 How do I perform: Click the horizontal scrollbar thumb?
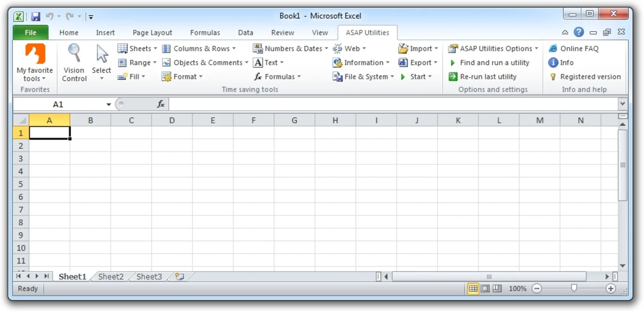click(x=489, y=277)
